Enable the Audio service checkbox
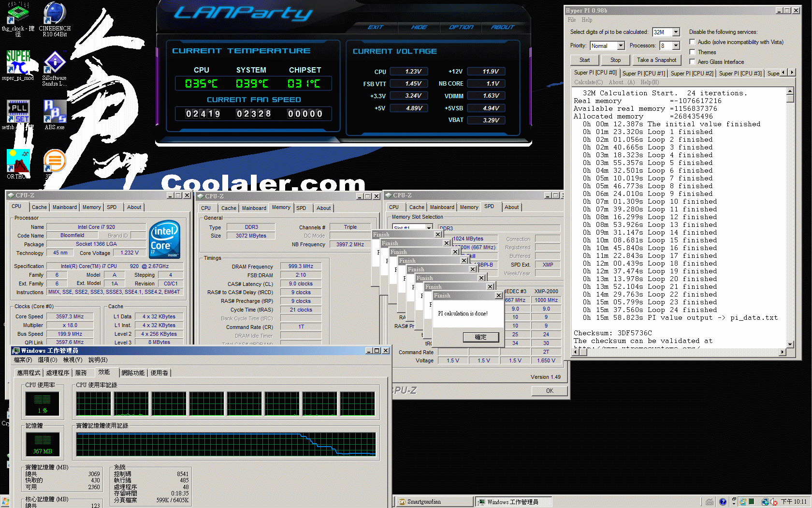The image size is (812, 508). [x=692, y=42]
